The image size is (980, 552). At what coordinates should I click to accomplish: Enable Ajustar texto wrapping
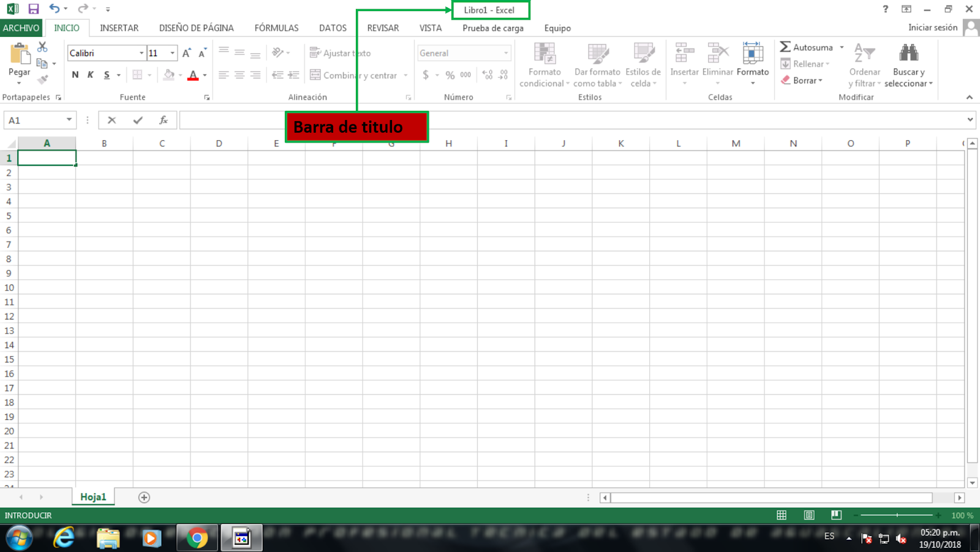click(x=341, y=53)
